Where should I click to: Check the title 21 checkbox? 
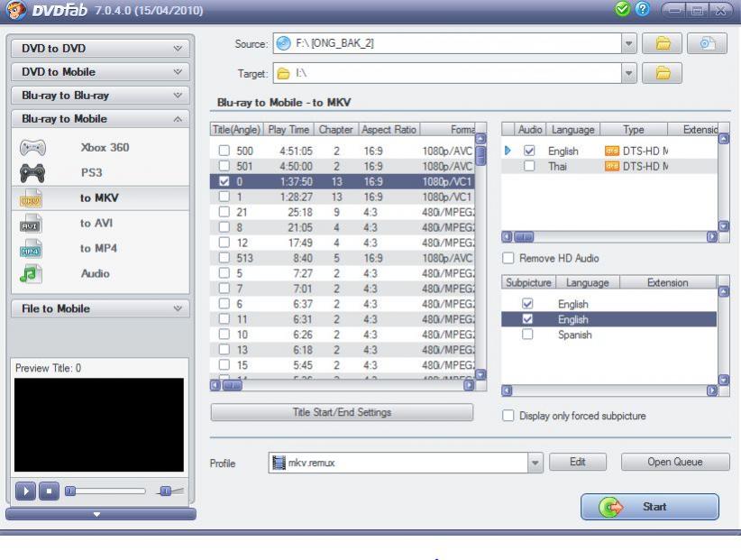pyautogui.click(x=224, y=212)
